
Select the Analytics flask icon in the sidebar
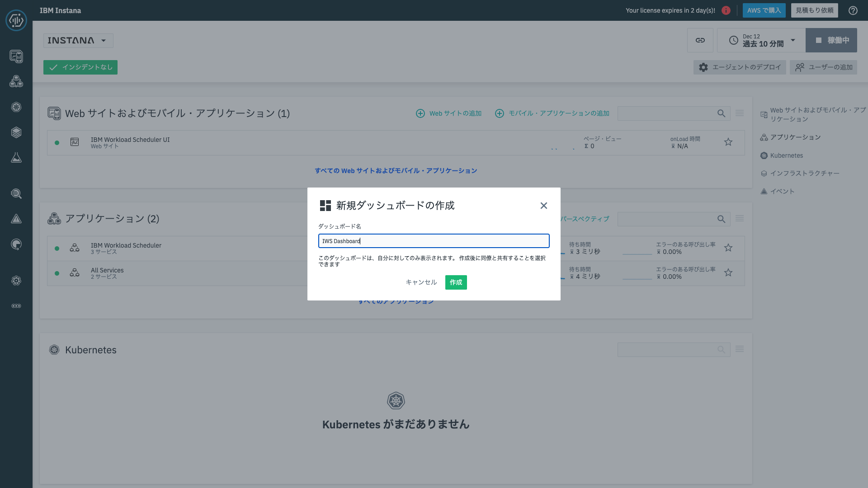[x=16, y=157]
